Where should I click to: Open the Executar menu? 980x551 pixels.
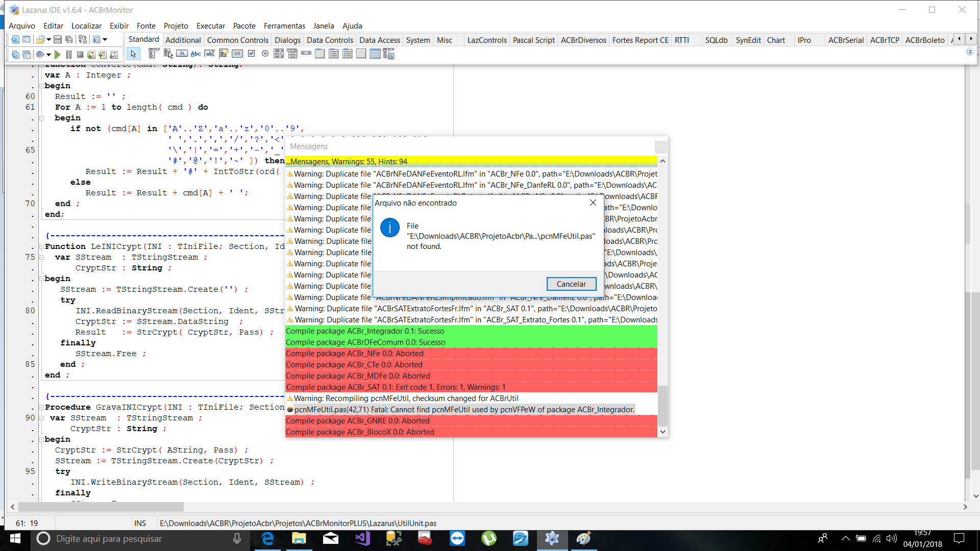pos(211,26)
